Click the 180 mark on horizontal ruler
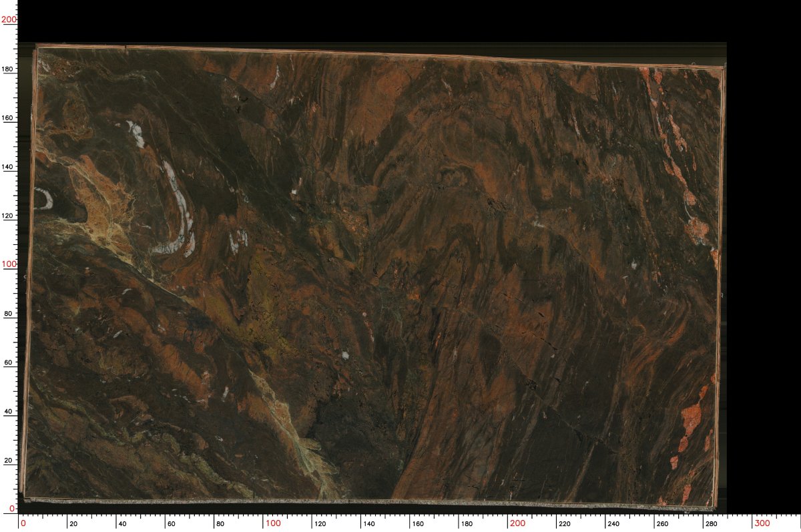This screenshot has height=532, width=801. click(466, 524)
